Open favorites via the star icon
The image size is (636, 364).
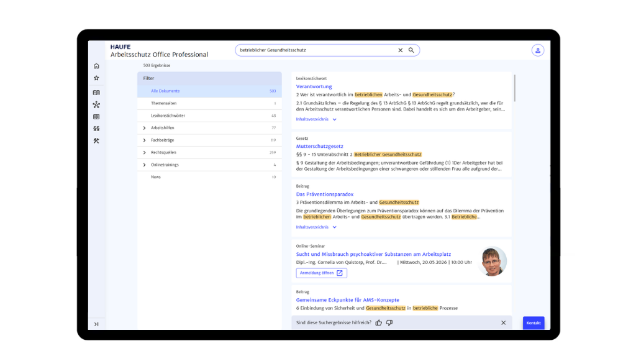(x=96, y=78)
